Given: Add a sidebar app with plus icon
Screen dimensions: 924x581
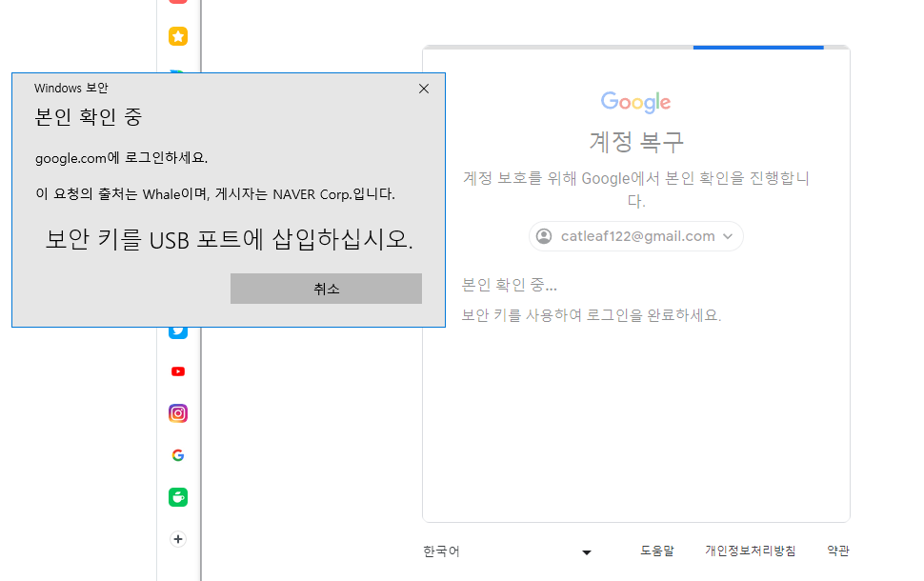Looking at the screenshot, I should [x=178, y=539].
